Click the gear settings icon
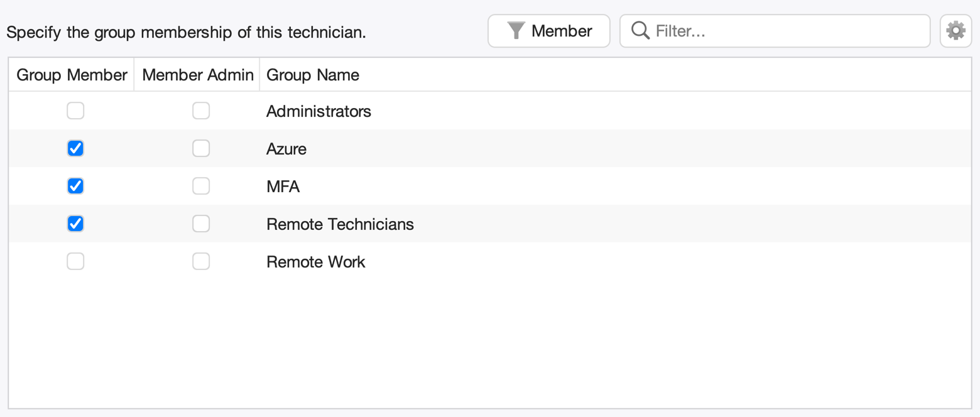Screen dimensions: 980x417 (x=955, y=31)
